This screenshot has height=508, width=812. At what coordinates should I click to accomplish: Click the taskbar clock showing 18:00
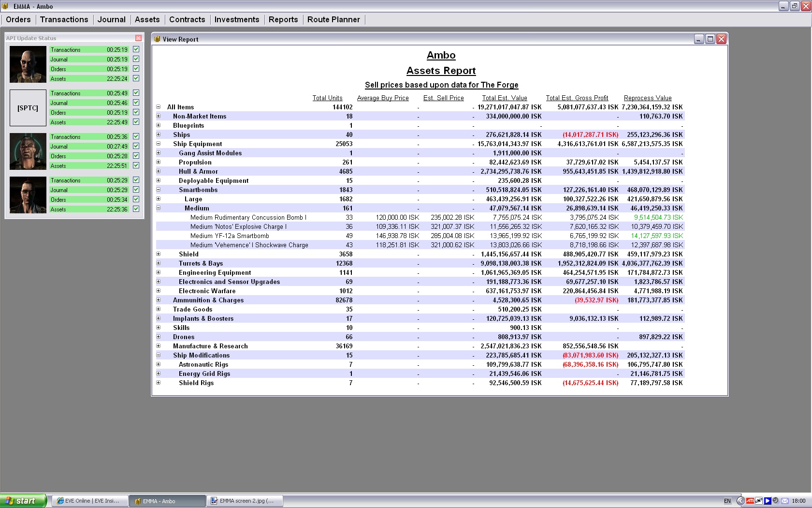pyautogui.click(x=798, y=501)
